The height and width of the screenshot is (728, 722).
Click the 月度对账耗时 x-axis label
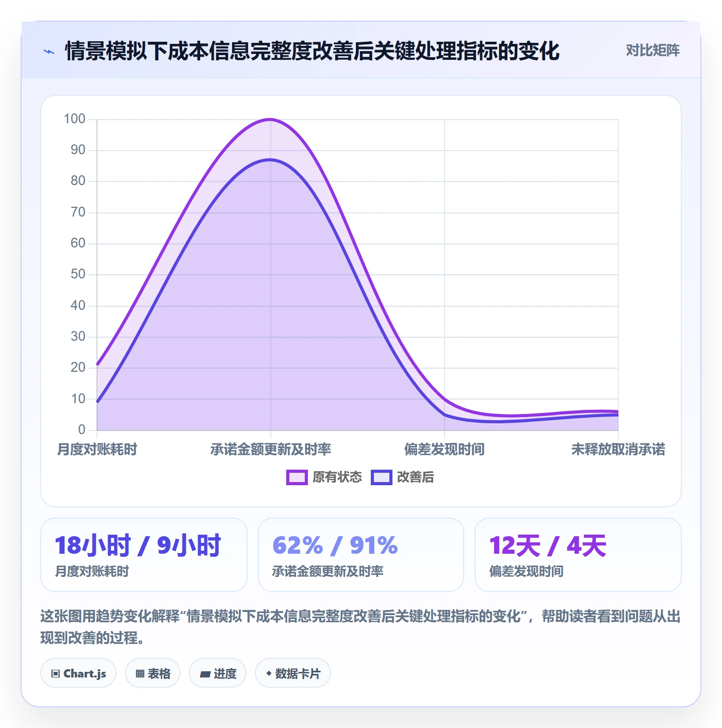pyautogui.click(x=97, y=450)
